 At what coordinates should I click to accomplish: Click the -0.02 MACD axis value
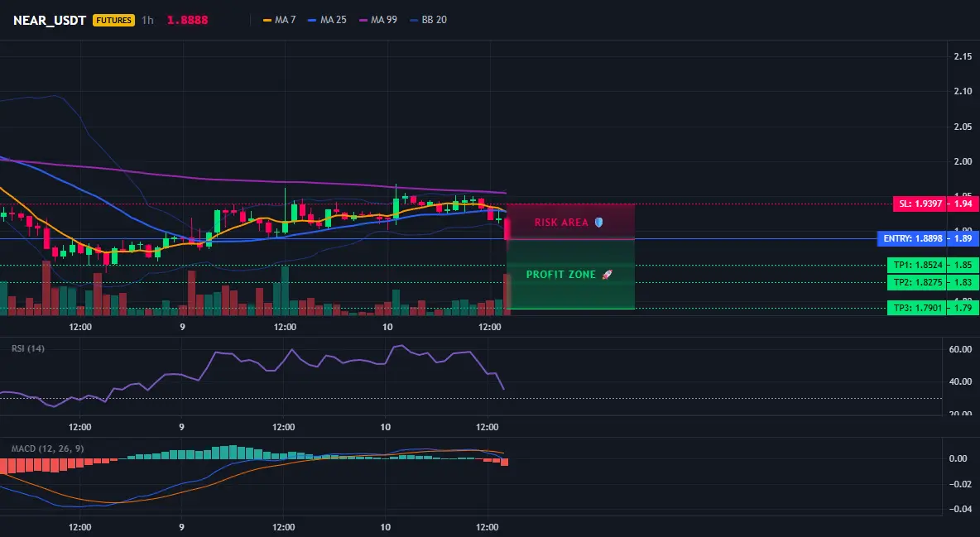pos(960,484)
